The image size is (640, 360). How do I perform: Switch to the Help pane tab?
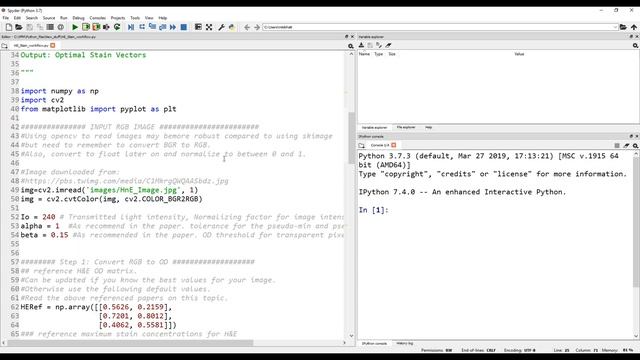coord(429,127)
